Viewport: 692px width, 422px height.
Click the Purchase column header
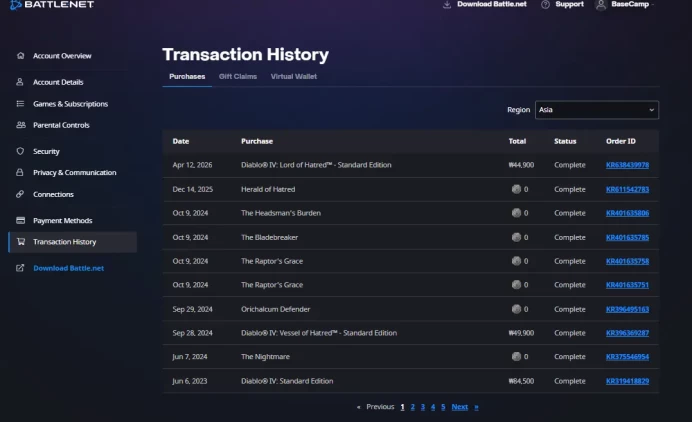point(257,141)
